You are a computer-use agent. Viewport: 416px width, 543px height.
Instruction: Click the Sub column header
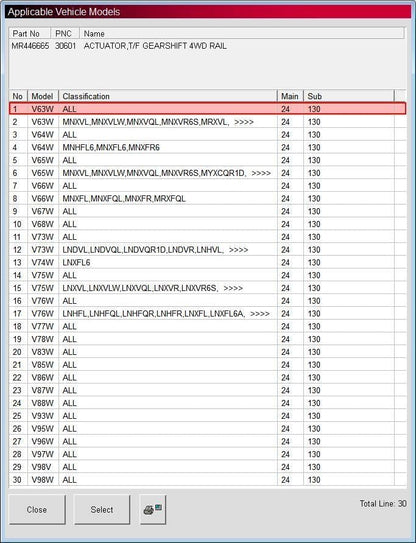349,96
